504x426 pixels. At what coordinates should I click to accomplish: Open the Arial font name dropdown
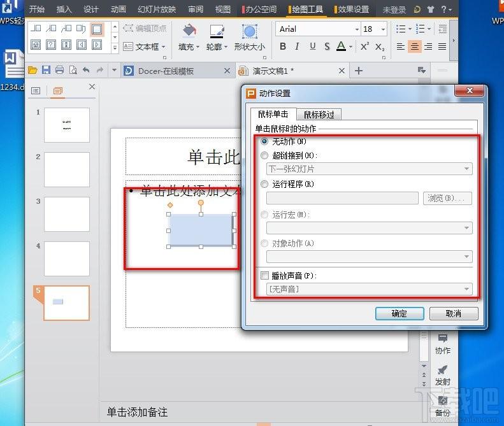coord(357,29)
